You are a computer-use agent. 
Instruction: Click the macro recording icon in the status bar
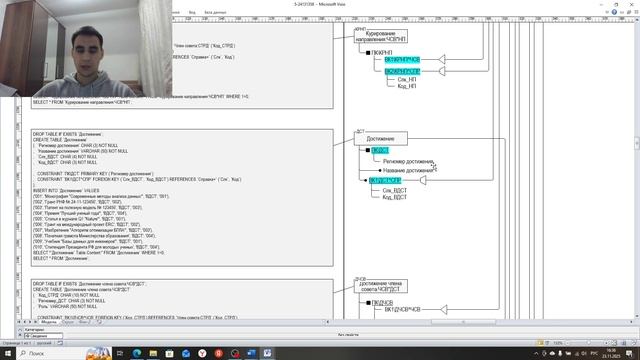(x=60, y=343)
